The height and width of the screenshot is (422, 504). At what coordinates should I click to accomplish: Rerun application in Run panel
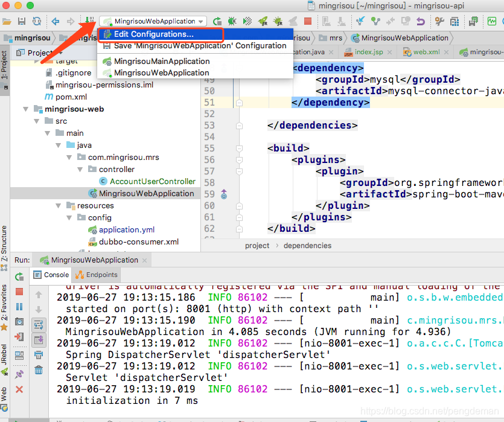[19, 277]
